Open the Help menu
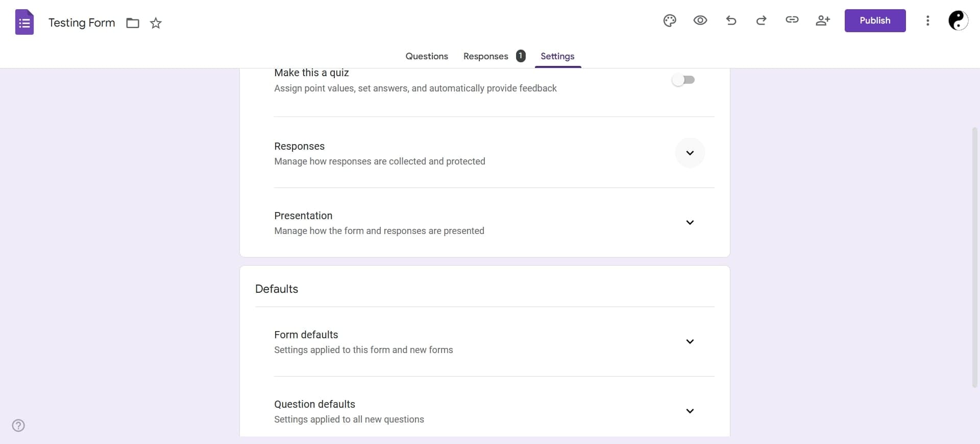Viewport: 980px width, 444px height. tap(18, 425)
